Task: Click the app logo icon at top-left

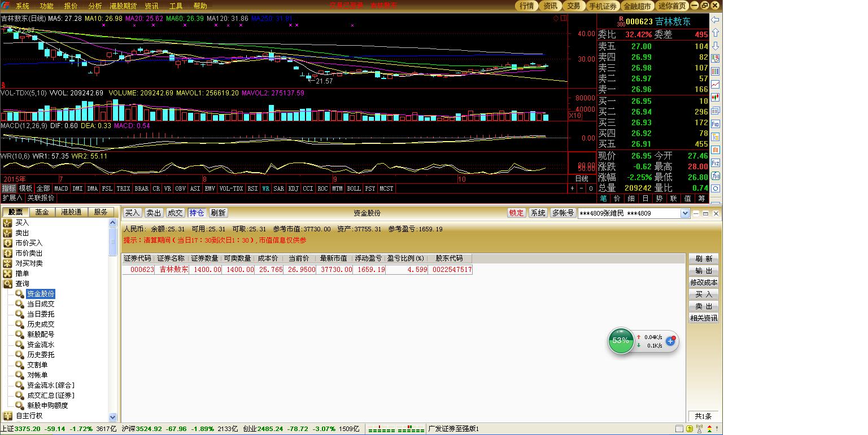Action: 6,6
